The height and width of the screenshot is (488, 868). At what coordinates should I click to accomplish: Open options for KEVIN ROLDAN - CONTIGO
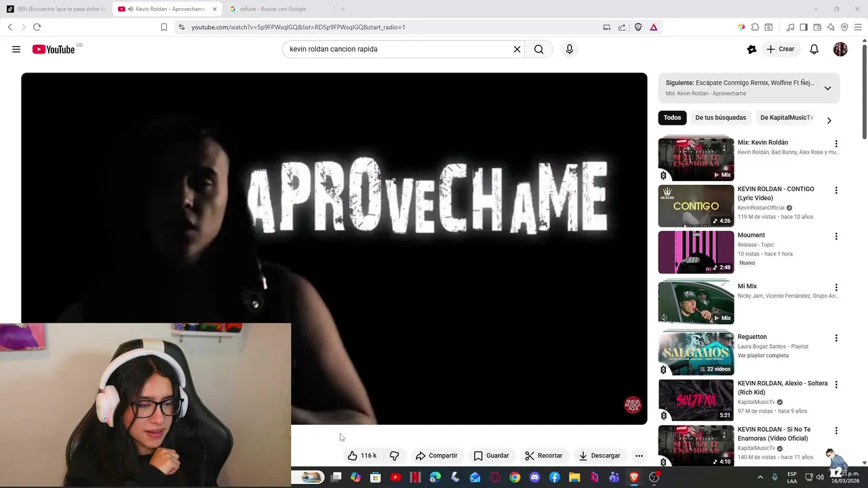click(x=836, y=190)
